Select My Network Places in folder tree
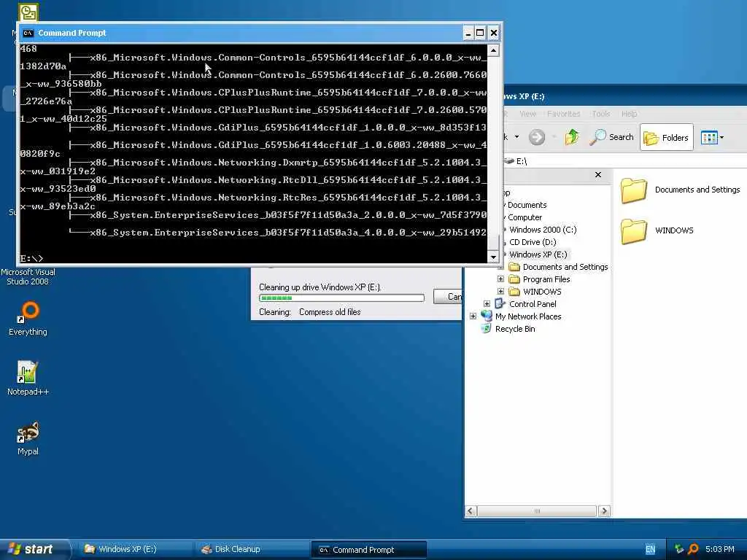The image size is (747, 560). tap(528, 316)
